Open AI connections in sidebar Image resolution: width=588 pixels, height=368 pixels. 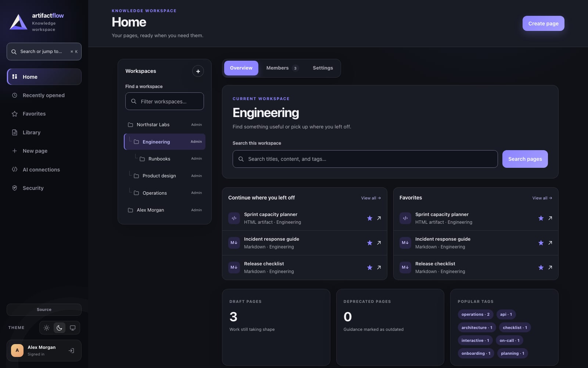pyautogui.click(x=44, y=170)
